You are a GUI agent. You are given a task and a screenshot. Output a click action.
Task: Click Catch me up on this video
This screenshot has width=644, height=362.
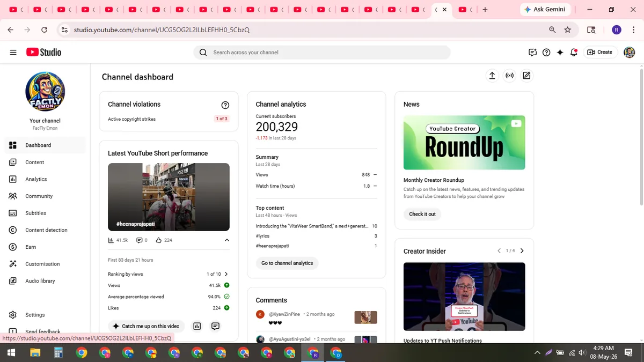tap(147, 326)
